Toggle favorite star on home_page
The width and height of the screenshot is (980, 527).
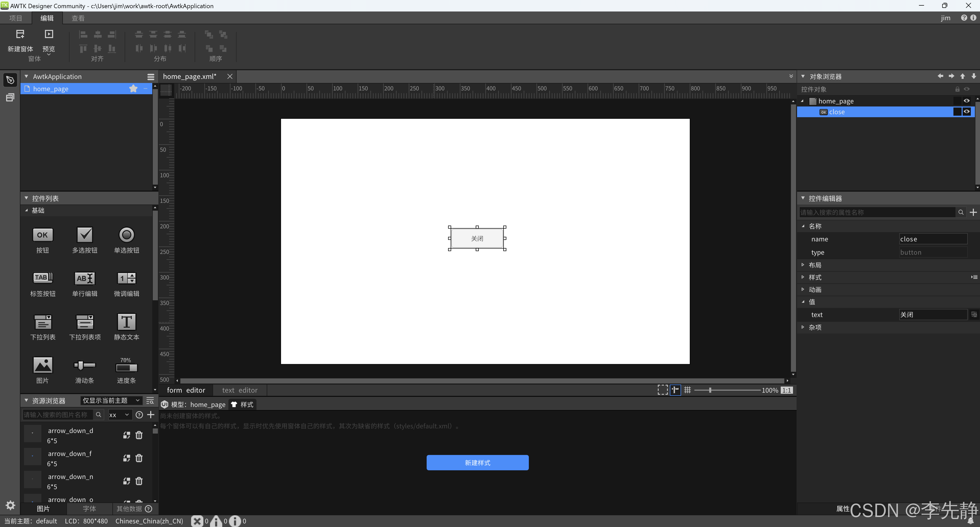point(133,89)
